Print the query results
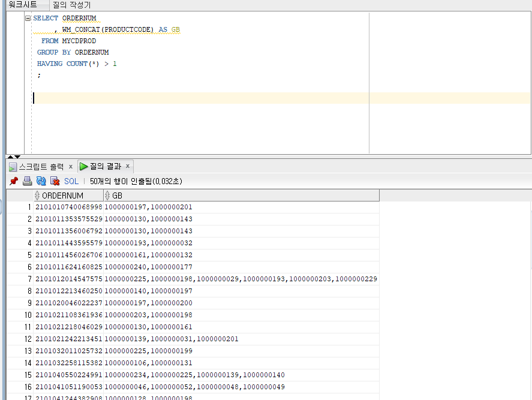 27,181
